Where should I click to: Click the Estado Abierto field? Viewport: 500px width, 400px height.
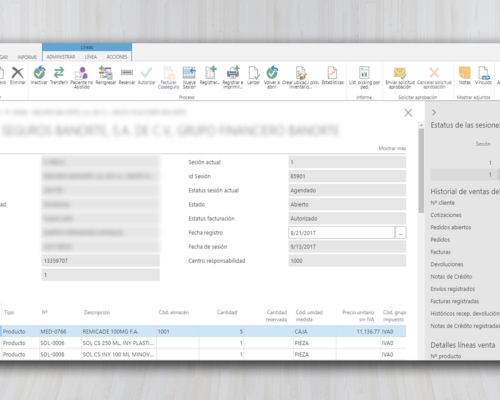(x=347, y=204)
